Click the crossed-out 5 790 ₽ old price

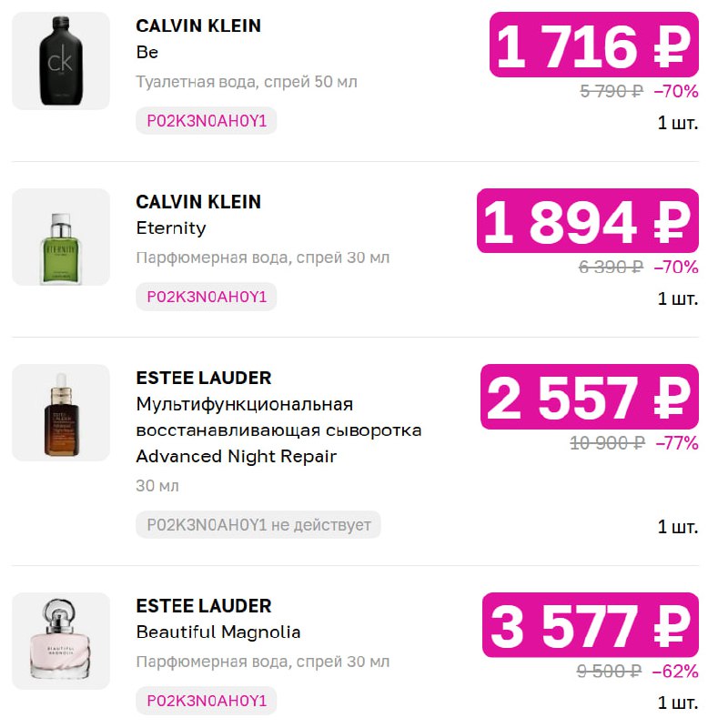612,91
